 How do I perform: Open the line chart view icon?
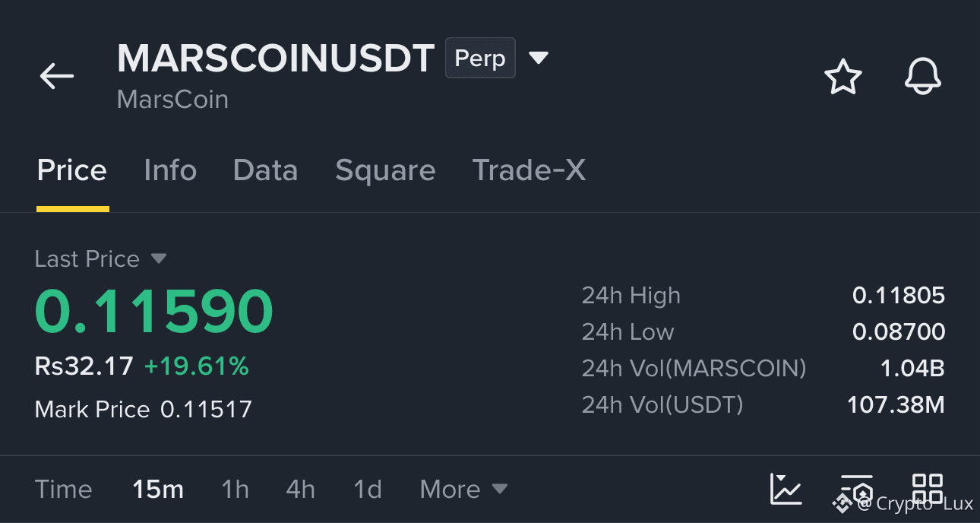tap(786, 489)
